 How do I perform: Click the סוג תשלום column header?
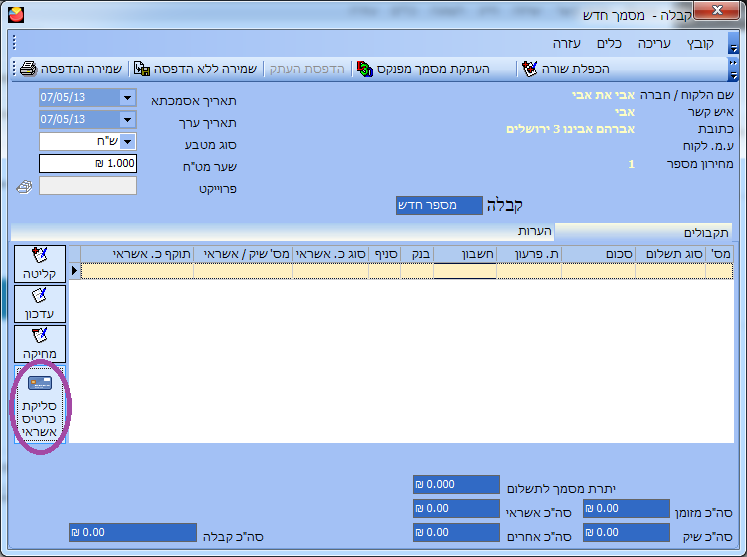(670, 254)
